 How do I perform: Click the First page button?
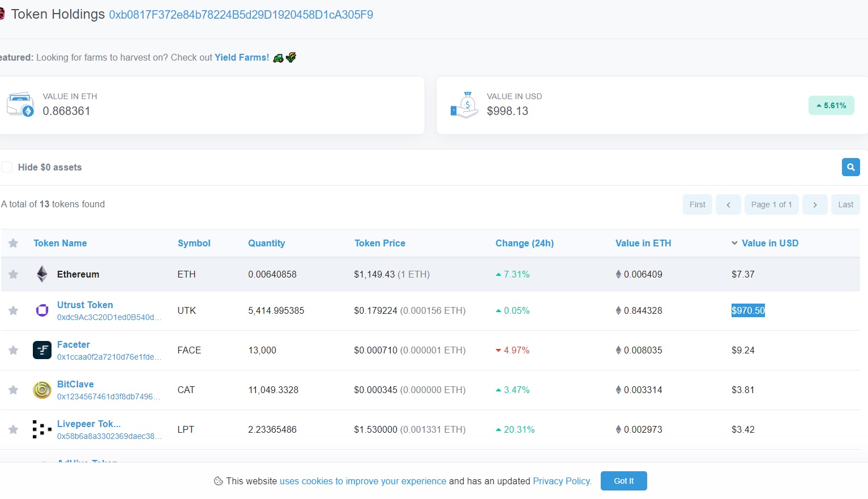pos(698,204)
